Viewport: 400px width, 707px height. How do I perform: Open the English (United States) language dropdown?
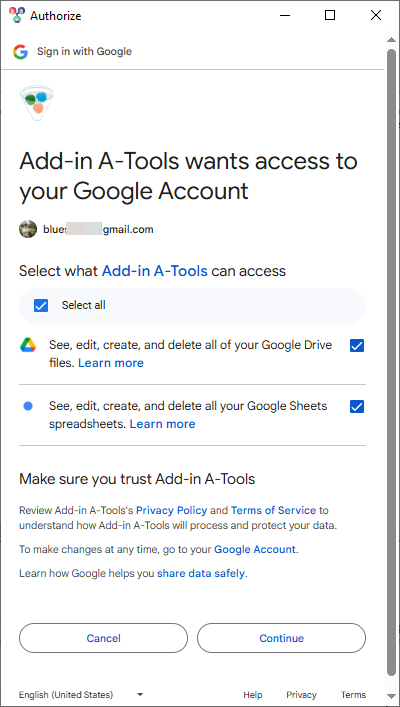[81, 694]
